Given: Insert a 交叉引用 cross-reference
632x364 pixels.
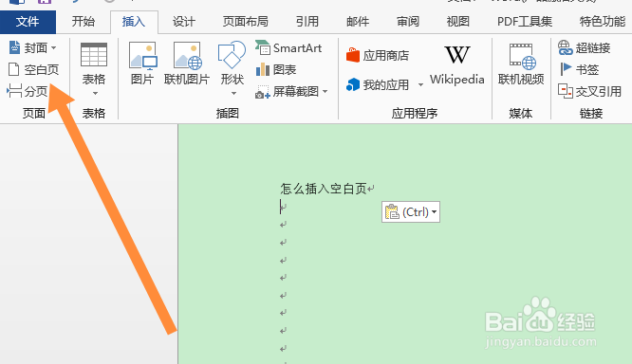Looking at the screenshot, I should (x=590, y=91).
